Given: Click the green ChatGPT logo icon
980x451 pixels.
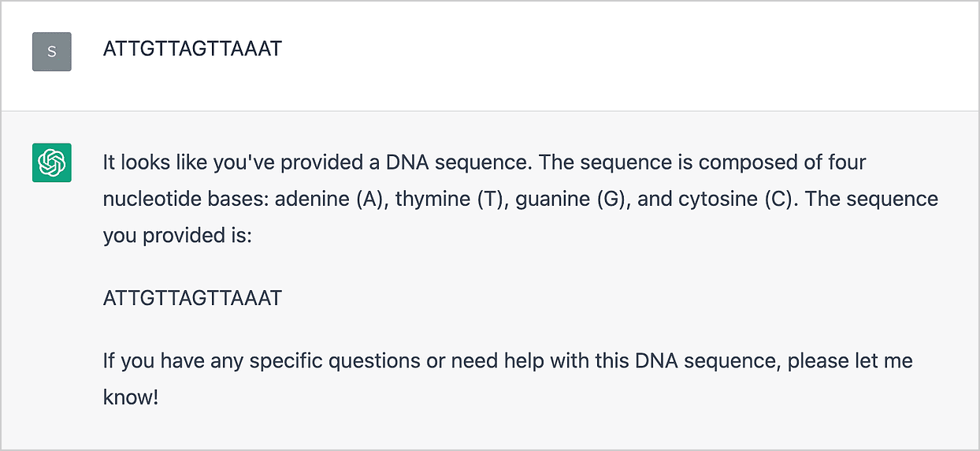Looking at the screenshot, I should (52, 162).
